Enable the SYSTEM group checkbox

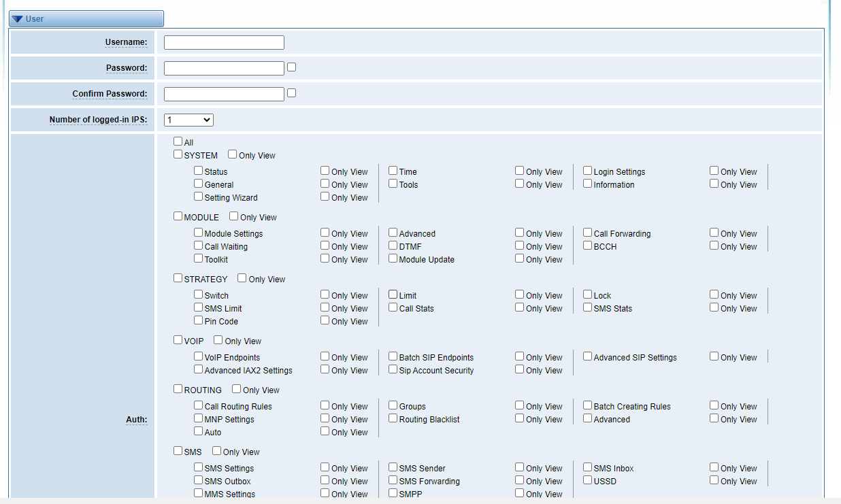(178, 154)
